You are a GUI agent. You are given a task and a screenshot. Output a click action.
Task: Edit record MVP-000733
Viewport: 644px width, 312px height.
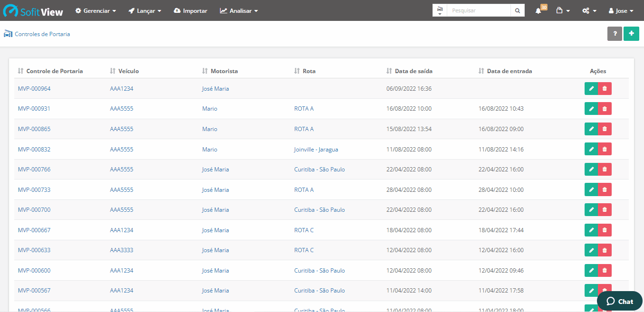coord(591,189)
